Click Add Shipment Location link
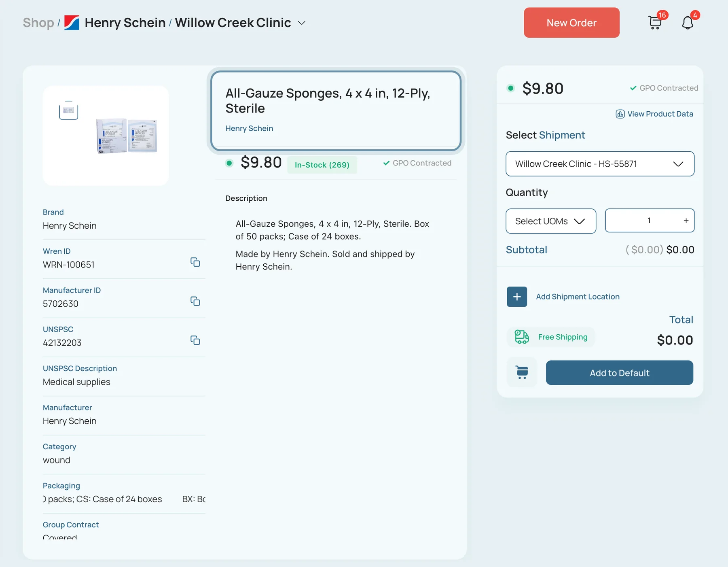 point(578,297)
